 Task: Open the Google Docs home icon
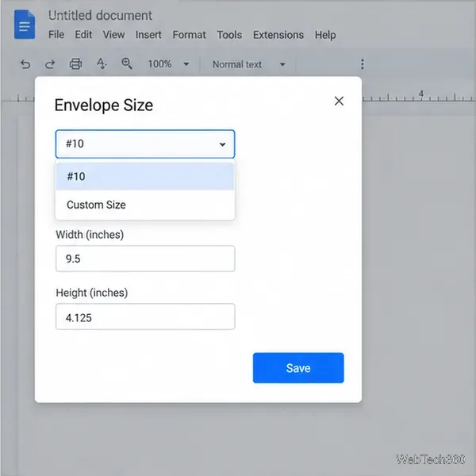(x=25, y=25)
